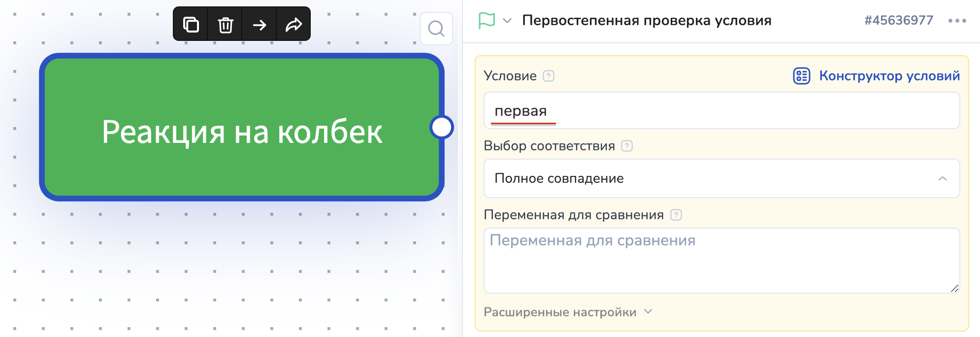This screenshot has height=337, width=980.
Task: Click the green flag icon
Action: pyautogui.click(x=487, y=21)
